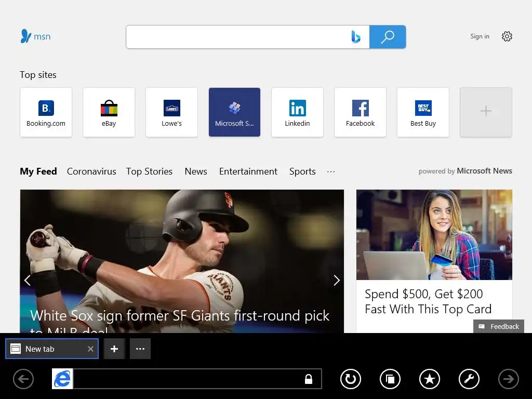Click the Microsoft News label
The width and height of the screenshot is (532, 399).
pyautogui.click(x=485, y=171)
